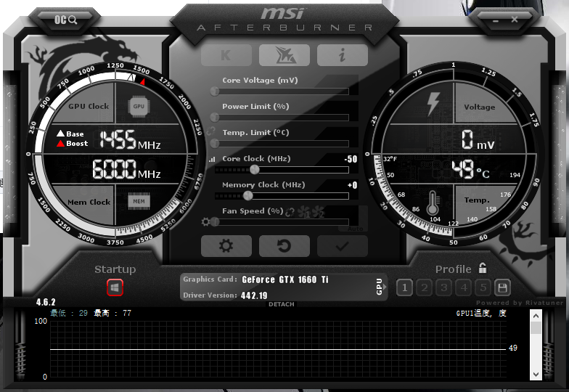Toggle the profile lock icon
Screen dimensions: 569x392
click(482, 269)
